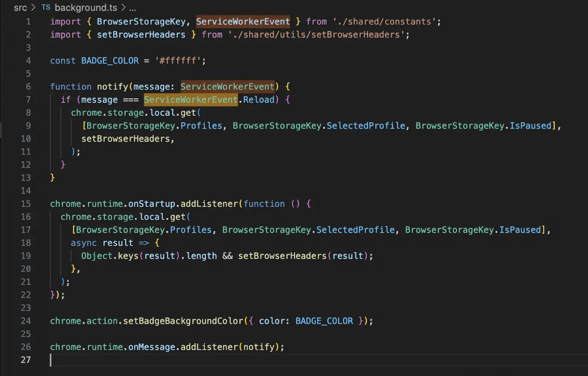Click the '#ffffff' color string
Viewport: 588px width, 376px height.
(x=178, y=61)
